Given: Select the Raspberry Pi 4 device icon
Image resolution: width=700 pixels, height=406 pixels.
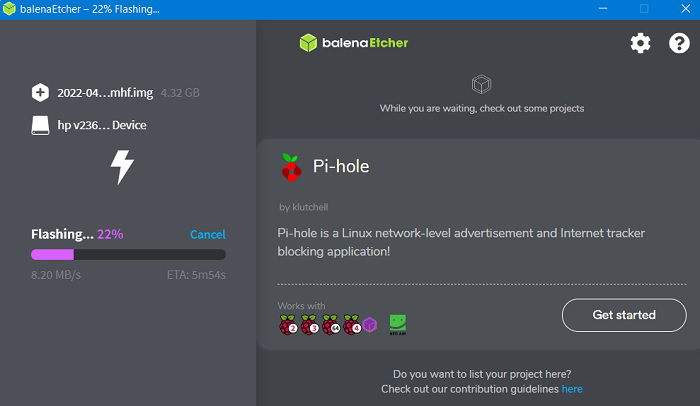Looking at the screenshot, I should pyautogui.click(x=352, y=325).
